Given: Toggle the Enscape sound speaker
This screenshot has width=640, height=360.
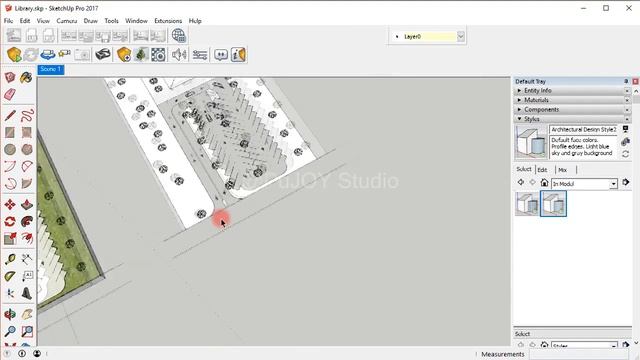Looking at the screenshot, I should [179, 54].
